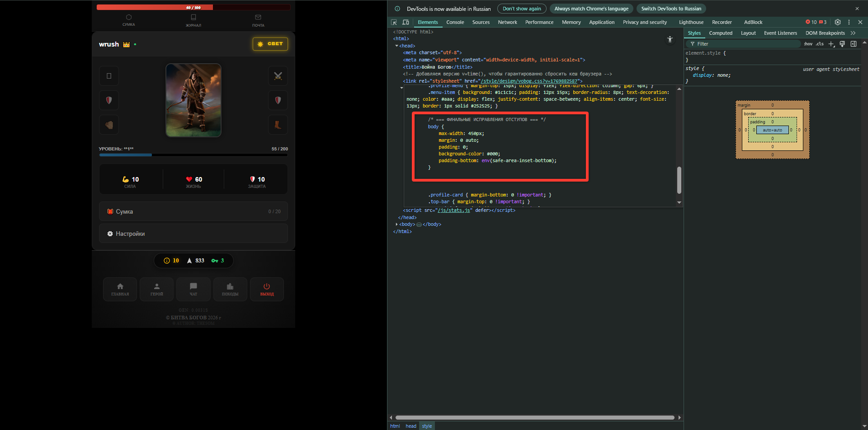The height and width of the screenshot is (430, 868).
Task: Expand the body element node
Action: pos(397,224)
